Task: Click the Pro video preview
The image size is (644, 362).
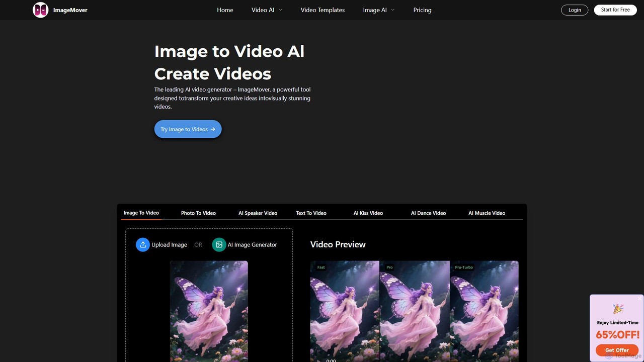Action: point(415,311)
